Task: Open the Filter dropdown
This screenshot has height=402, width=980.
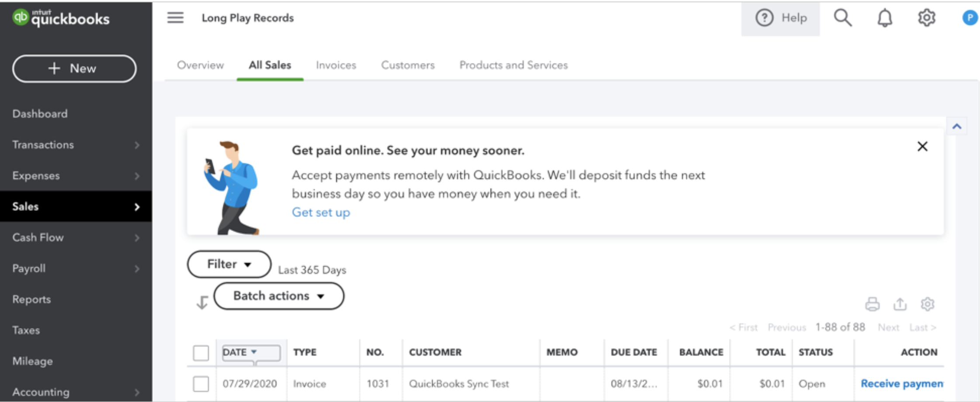Action: [x=229, y=264]
